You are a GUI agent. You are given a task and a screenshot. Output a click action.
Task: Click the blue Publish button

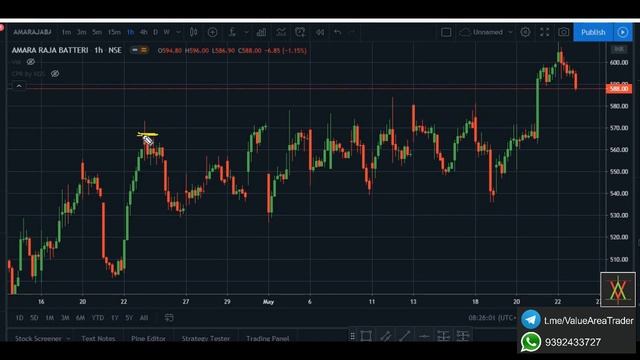[x=593, y=32]
